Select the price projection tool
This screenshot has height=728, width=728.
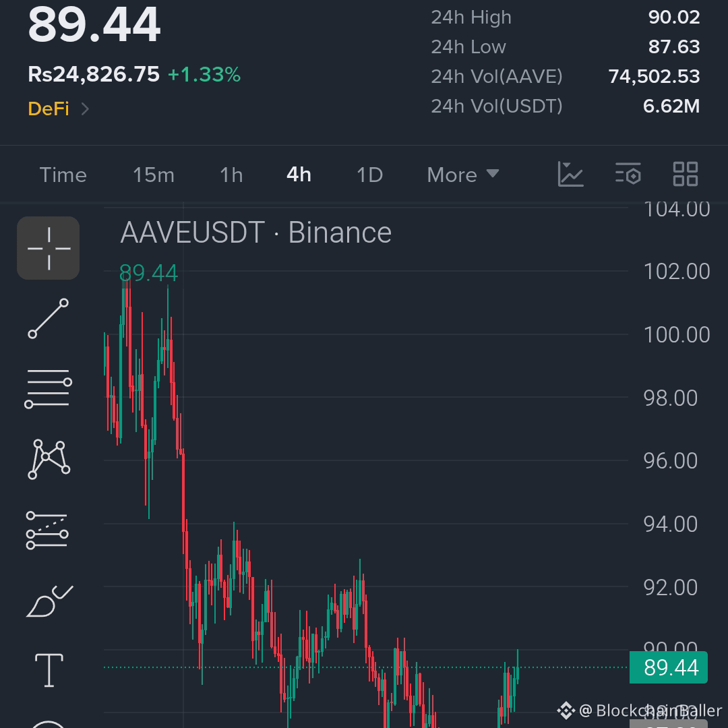47,530
